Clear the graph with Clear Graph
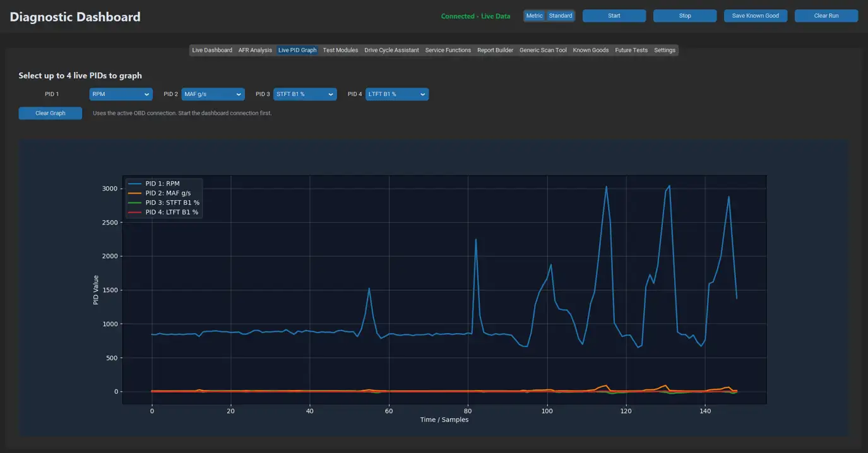Viewport: 868px width, 453px height. tap(51, 113)
